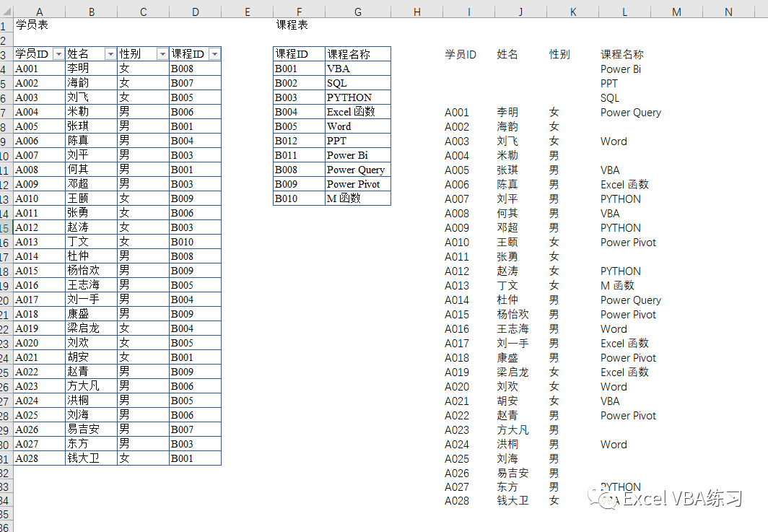Click cell with title 学员表
Image resolution: width=768 pixels, height=532 pixels.
[32, 25]
